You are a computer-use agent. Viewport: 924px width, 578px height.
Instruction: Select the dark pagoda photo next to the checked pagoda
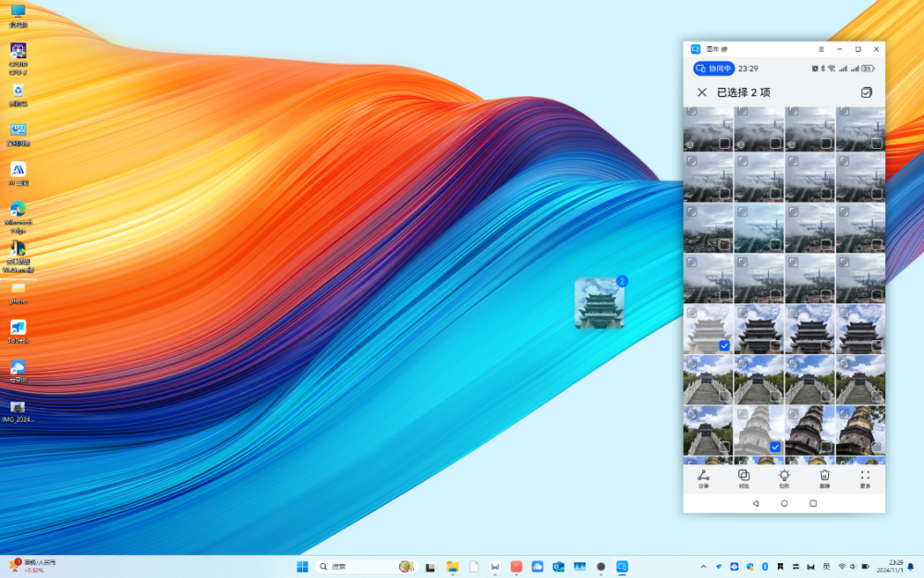[809, 429]
